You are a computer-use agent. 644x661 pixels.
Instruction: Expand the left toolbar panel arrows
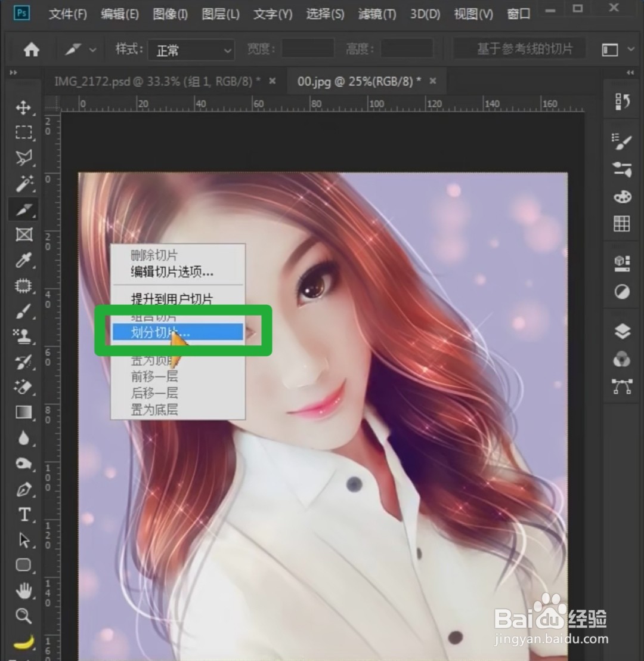point(14,73)
